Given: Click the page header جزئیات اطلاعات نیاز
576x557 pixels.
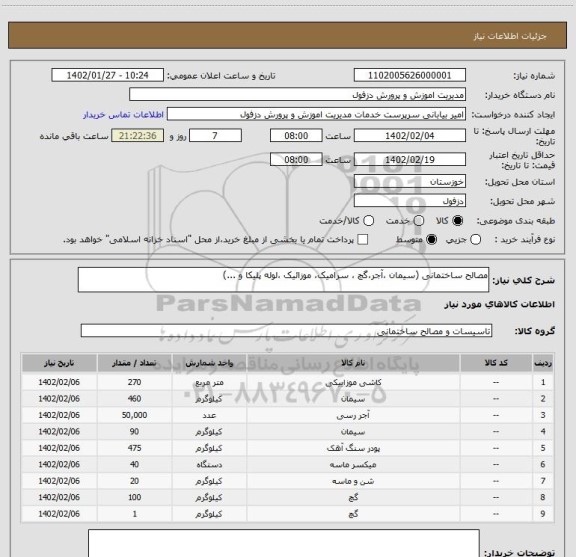Looking at the screenshot, I should click(x=510, y=36).
